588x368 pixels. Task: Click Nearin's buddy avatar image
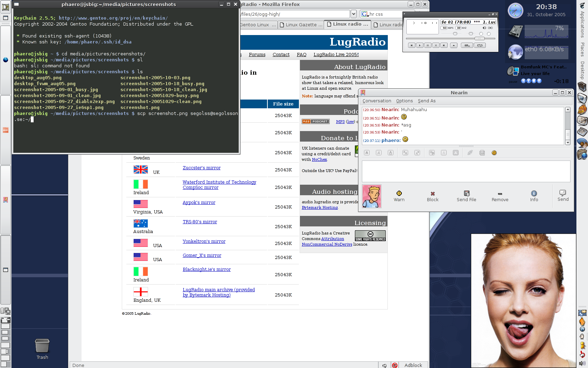[372, 196]
